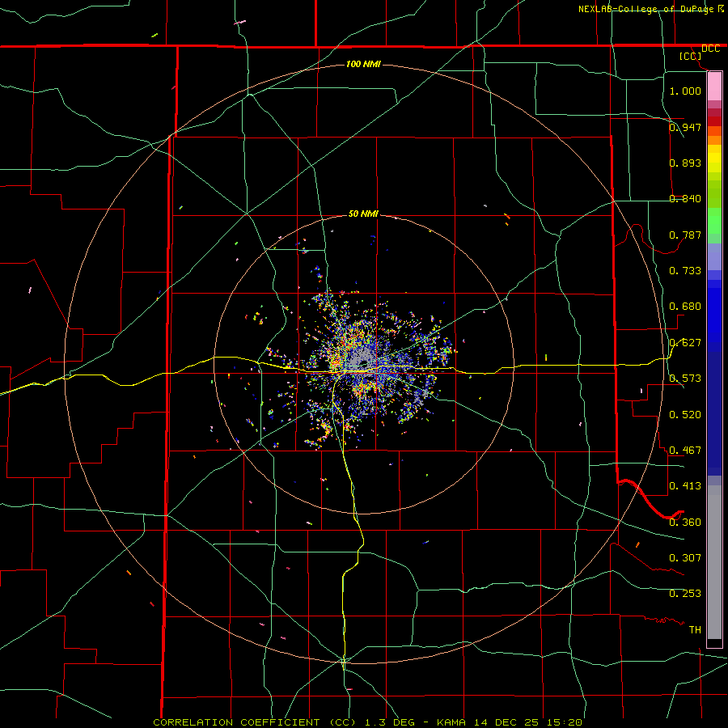Select the 0.893 legend value

click(x=685, y=163)
